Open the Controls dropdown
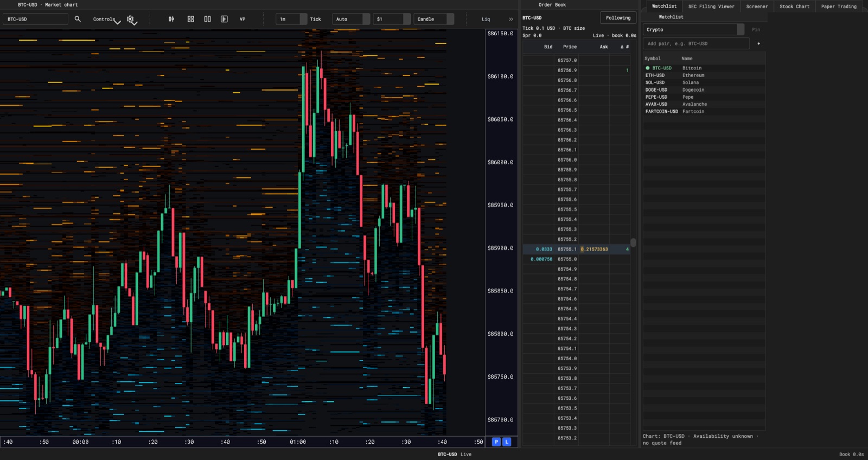The height and width of the screenshot is (460, 868). pos(106,19)
